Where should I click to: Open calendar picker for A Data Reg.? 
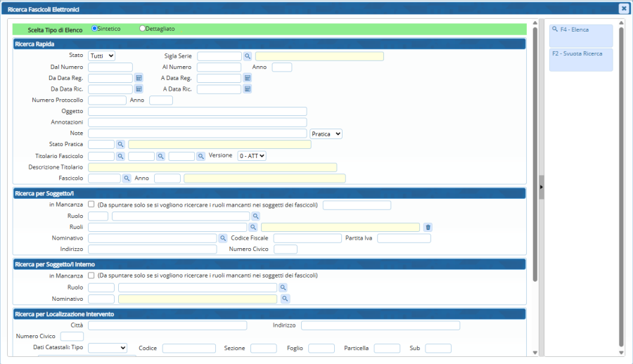click(248, 78)
